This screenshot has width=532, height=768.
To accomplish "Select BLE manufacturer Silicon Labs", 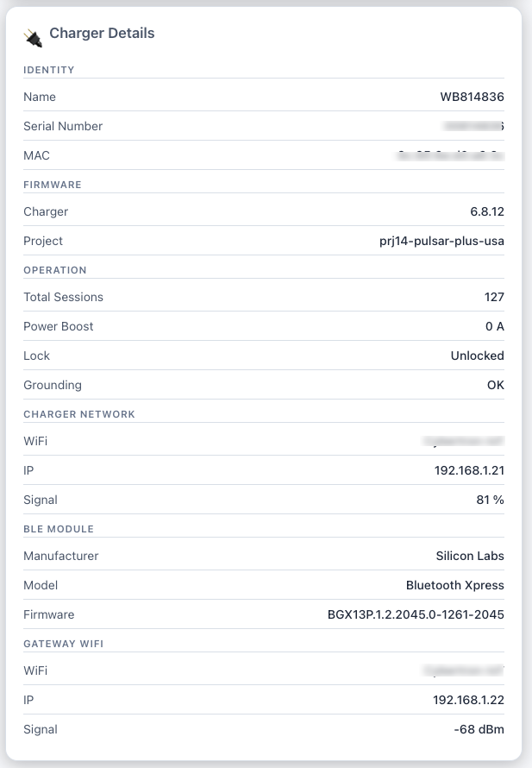I will [x=470, y=556].
